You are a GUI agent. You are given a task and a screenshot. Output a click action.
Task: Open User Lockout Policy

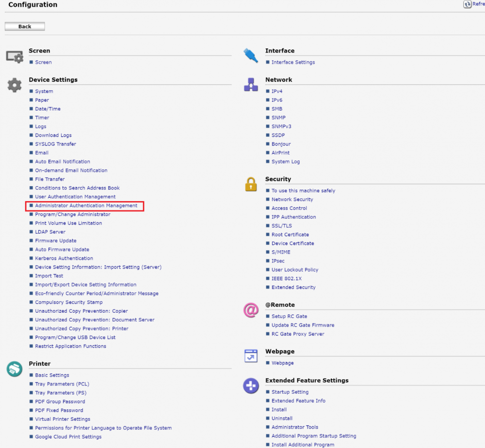(x=295, y=270)
